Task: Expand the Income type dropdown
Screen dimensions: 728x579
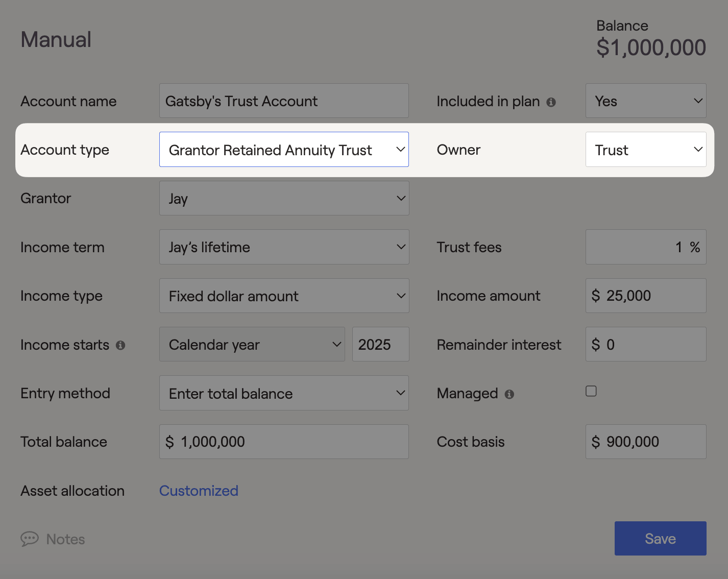Action: click(x=284, y=296)
